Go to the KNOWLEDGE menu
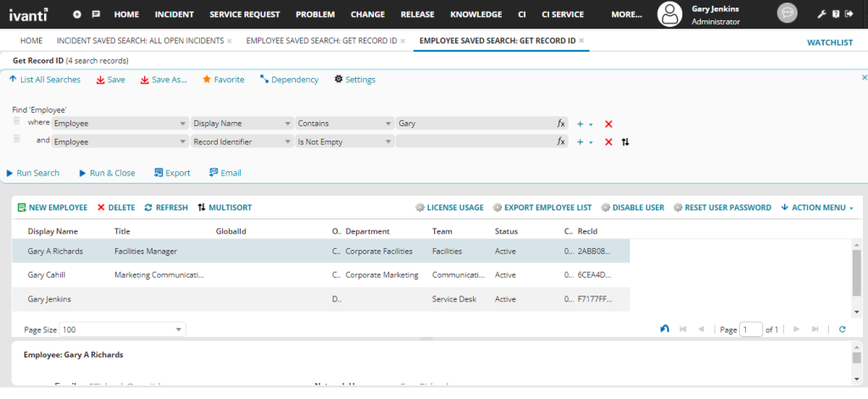Image resolution: width=868 pixels, height=399 pixels. (x=476, y=14)
